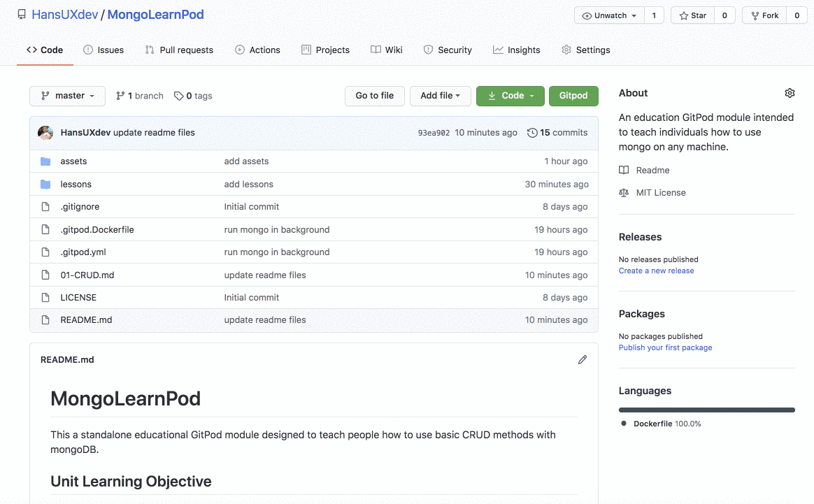Click the file icon for .gitpod.yml
The height and width of the screenshot is (504, 814).
click(x=45, y=252)
